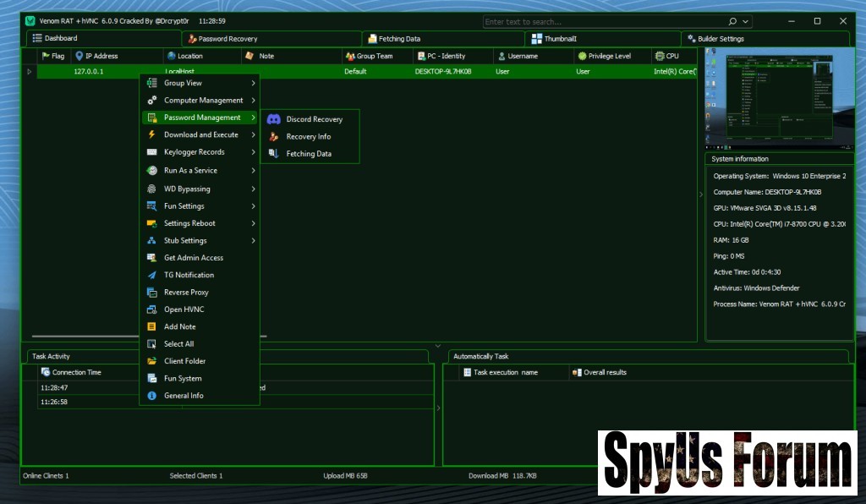Click the magnifier icon in the search box
Viewport: 866px width, 504px height.
tap(732, 21)
